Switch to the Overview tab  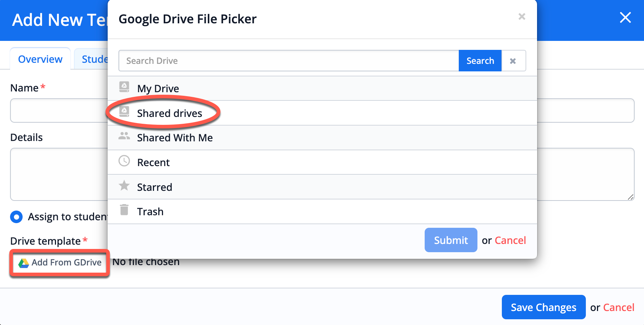click(x=40, y=59)
